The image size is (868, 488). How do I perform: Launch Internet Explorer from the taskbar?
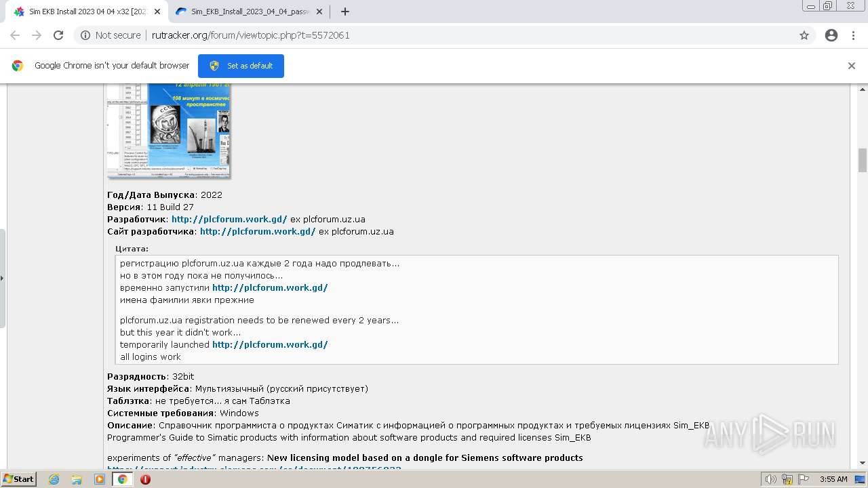coord(54,479)
